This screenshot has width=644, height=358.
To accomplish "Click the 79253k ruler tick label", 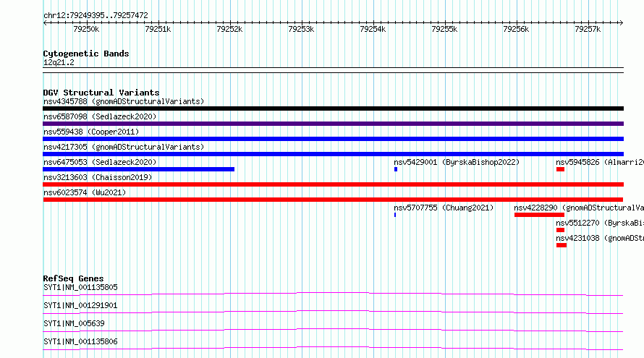I will (301, 29).
